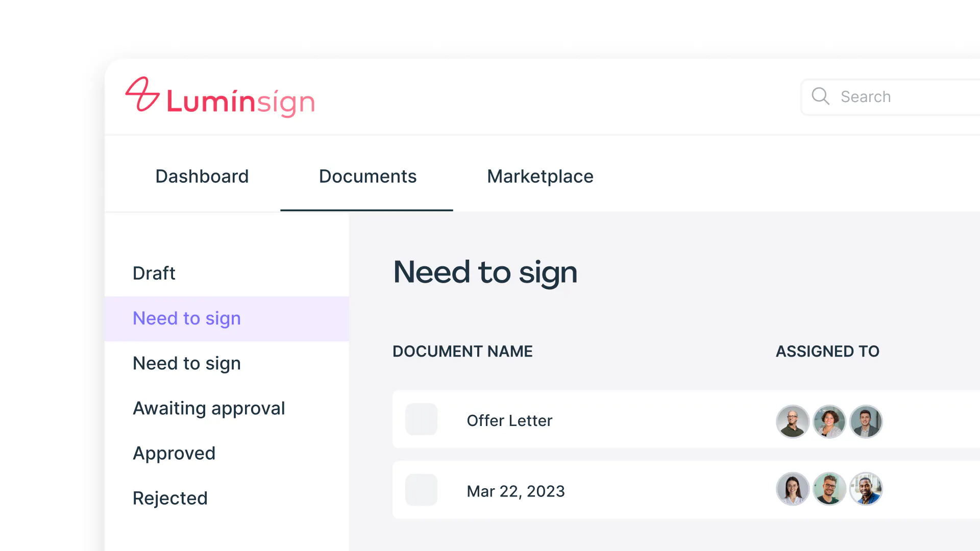
Task: Open the Rejected documents list
Action: (170, 498)
